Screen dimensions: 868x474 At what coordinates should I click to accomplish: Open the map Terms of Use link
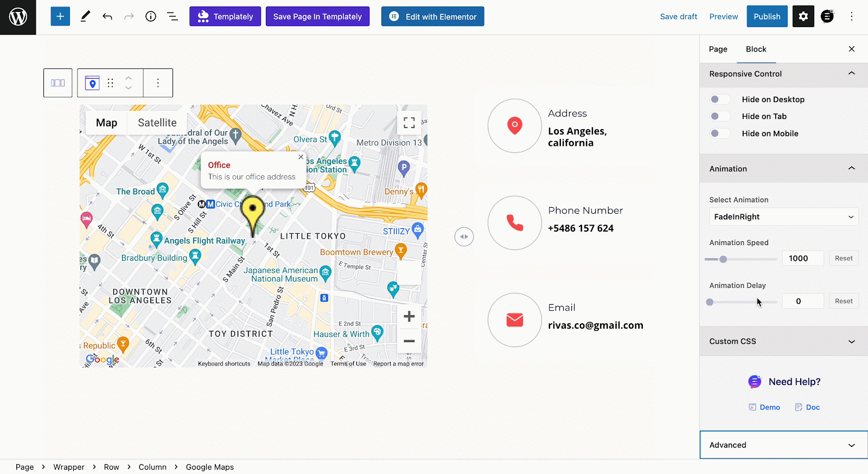pos(348,364)
